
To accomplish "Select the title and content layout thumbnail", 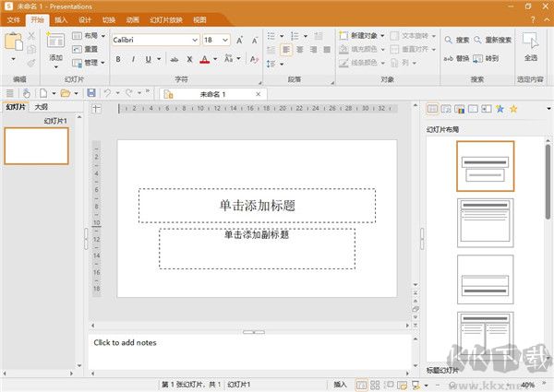I will coord(485,222).
